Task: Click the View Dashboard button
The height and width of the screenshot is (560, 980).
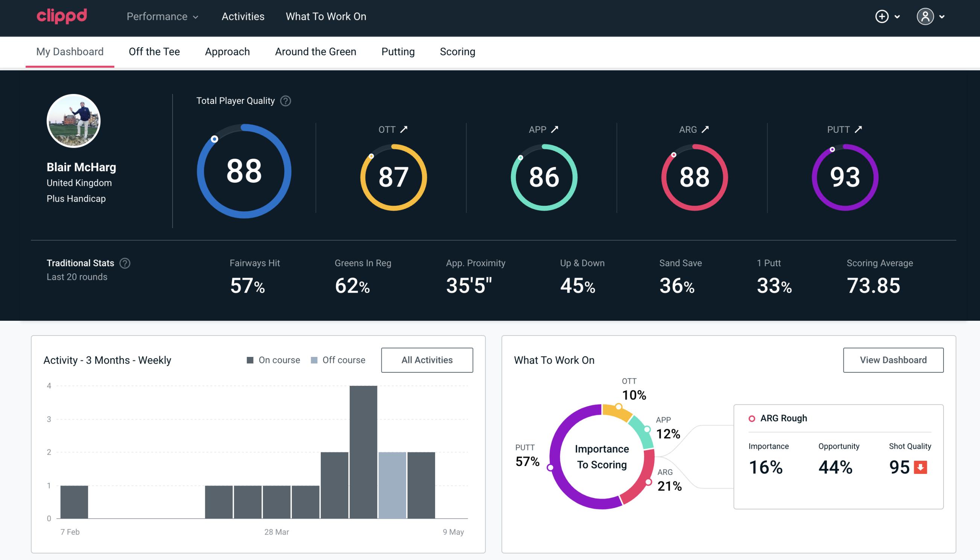Action: pyautogui.click(x=893, y=360)
